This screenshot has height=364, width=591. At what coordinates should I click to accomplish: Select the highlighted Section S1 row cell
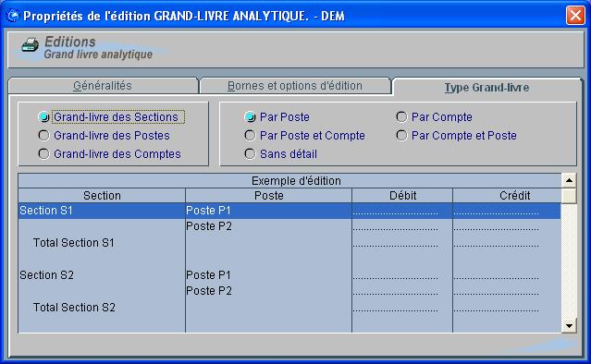coord(102,211)
